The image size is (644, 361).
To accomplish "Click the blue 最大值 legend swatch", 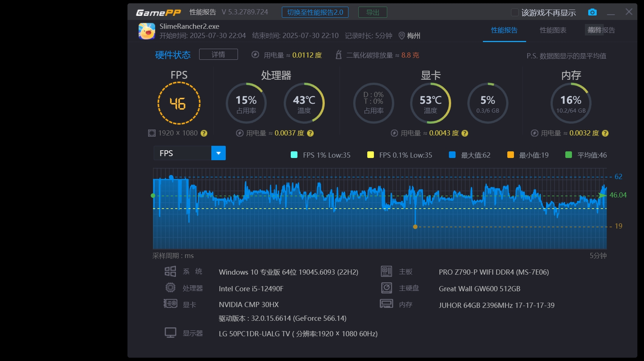I will point(452,155).
